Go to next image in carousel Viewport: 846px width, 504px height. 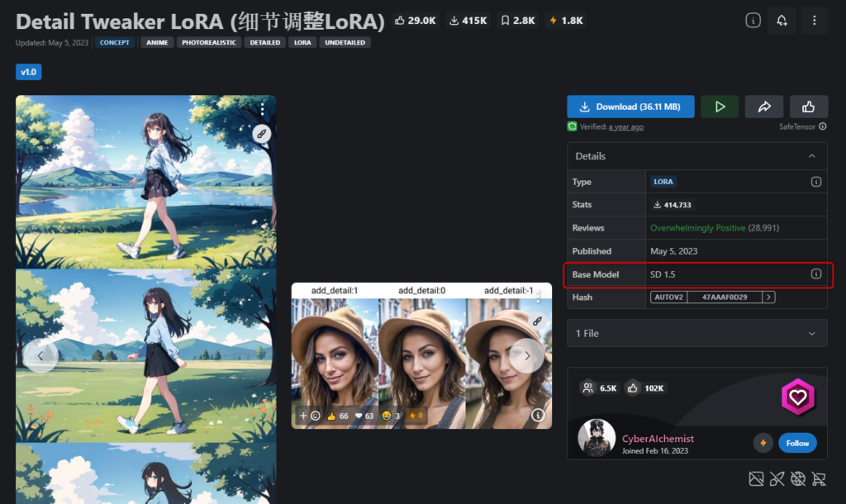point(526,355)
